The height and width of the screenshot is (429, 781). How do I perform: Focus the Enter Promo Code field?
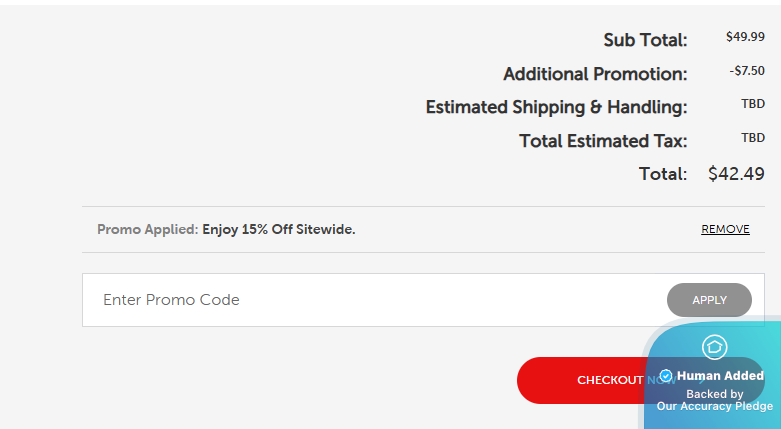click(x=370, y=300)
